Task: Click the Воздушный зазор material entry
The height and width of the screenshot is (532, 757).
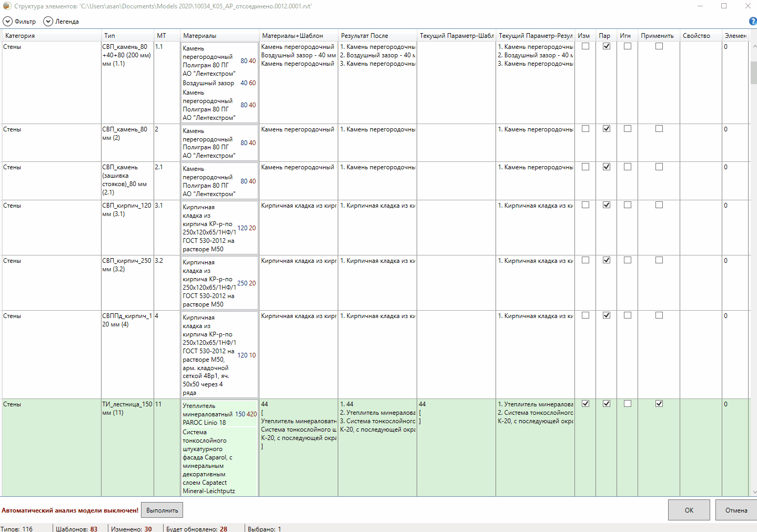Action: coord(219,83)
